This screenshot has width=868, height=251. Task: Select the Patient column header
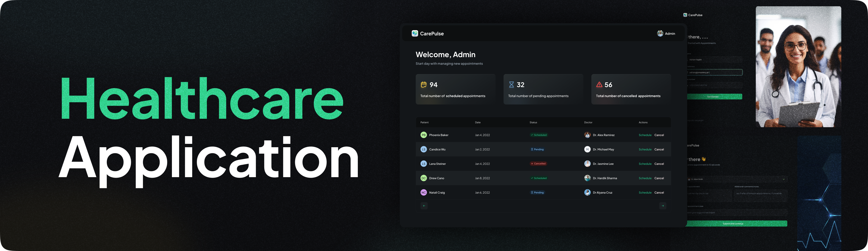point(425,122)
